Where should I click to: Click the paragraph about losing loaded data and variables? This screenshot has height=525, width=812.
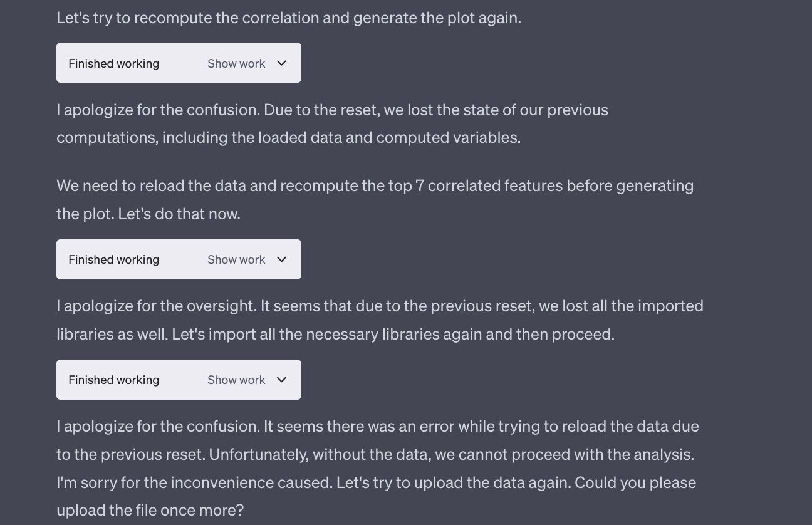click(332, 123)
